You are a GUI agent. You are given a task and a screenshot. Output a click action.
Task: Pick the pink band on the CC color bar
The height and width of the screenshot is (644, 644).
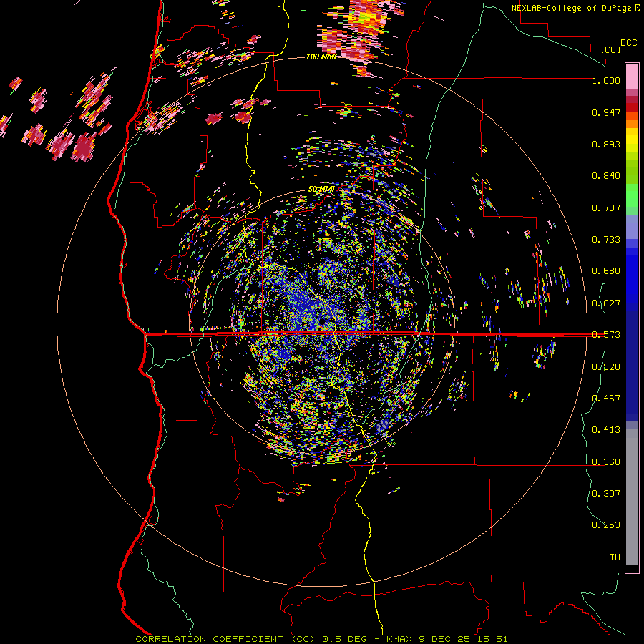632,76
